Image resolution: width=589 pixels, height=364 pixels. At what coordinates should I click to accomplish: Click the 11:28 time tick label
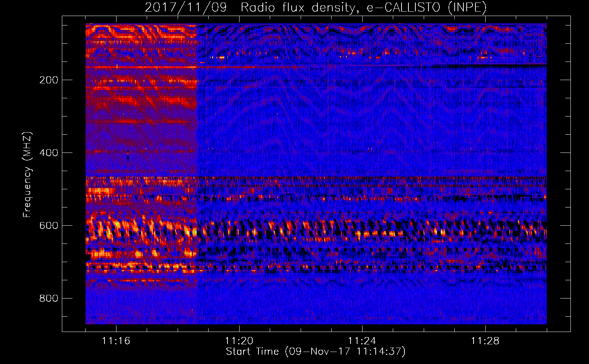[x=485, y=341]
